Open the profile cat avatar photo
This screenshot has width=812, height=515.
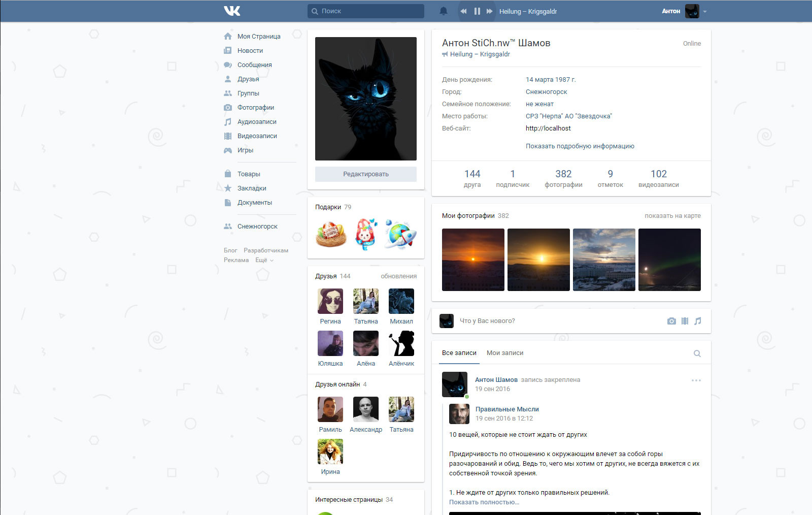tap(366, 99)
